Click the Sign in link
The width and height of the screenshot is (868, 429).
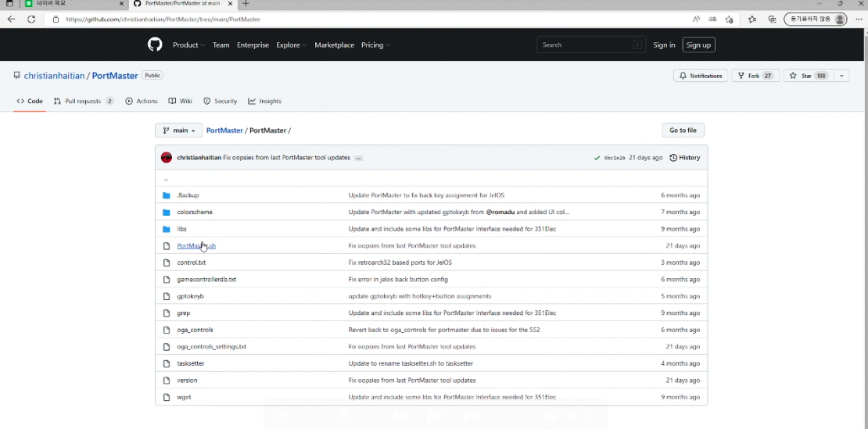(x=664, y=45)
